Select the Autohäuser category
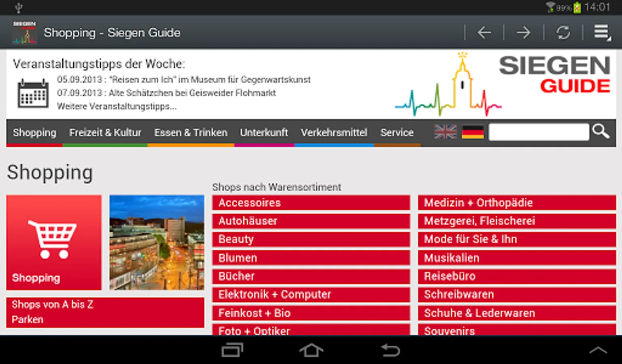Screen dimensions: 622x364 pos(311,221)
